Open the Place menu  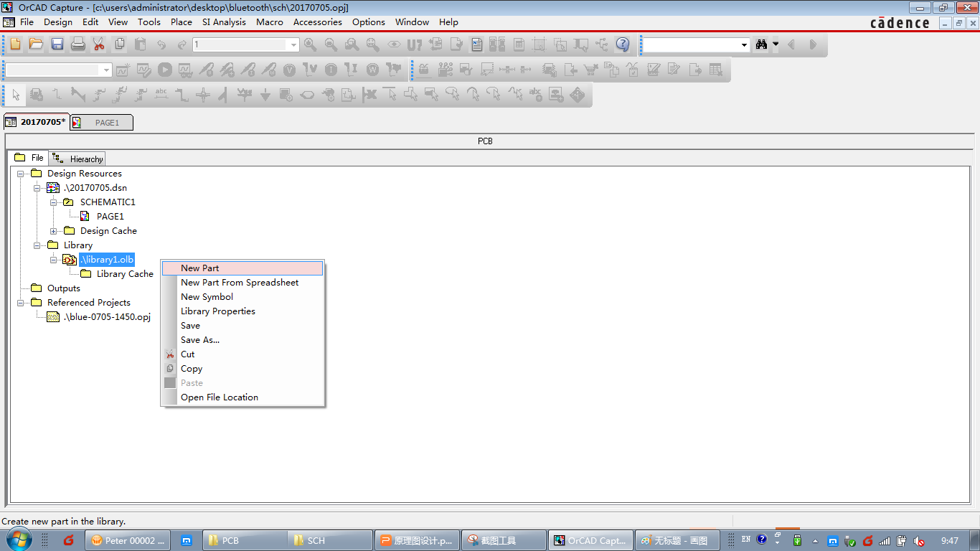pyautogui.click(x=181, y=22)
